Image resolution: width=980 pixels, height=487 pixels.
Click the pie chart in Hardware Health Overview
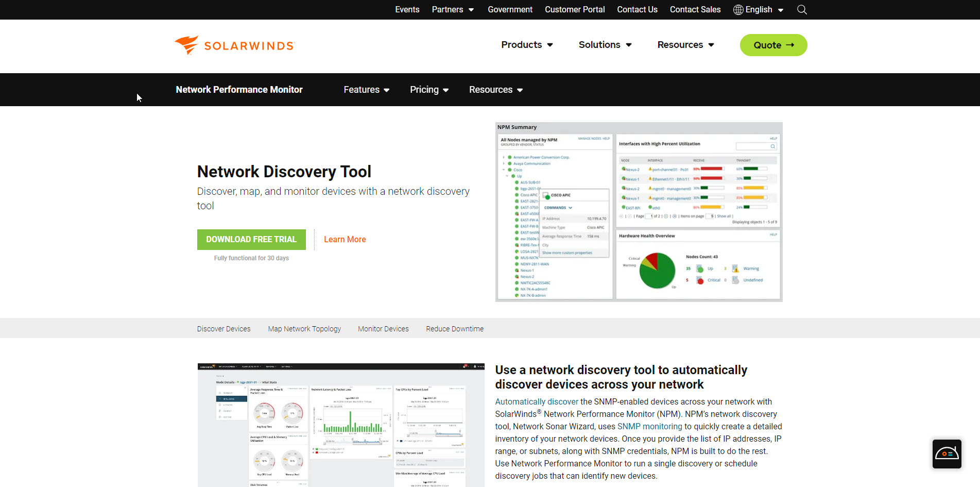pos(658,271)
